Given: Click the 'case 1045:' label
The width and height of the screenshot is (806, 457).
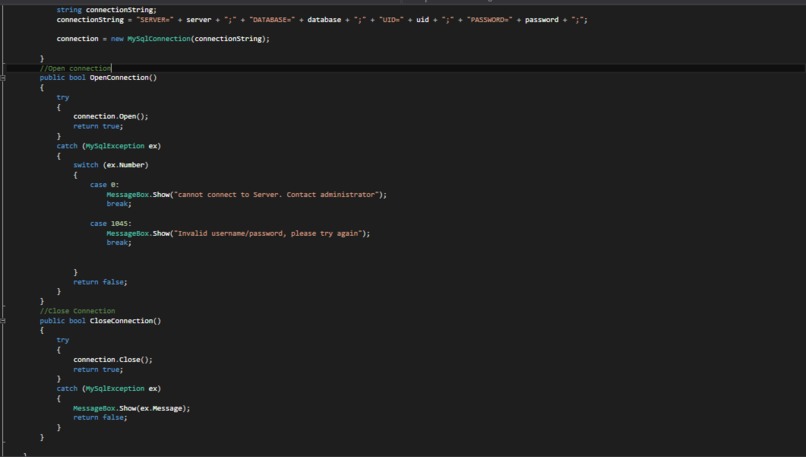Looking at the screenshot, I should [111, 224].
